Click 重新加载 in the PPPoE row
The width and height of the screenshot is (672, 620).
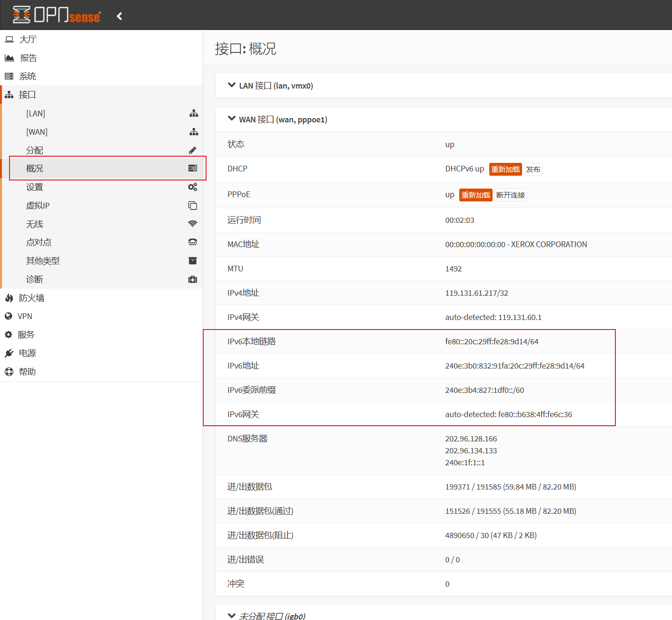475,195
